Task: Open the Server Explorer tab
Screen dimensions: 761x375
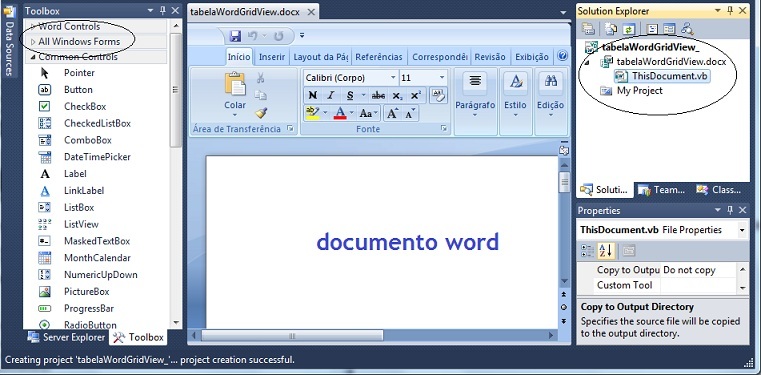Action: tap(66, 337)
